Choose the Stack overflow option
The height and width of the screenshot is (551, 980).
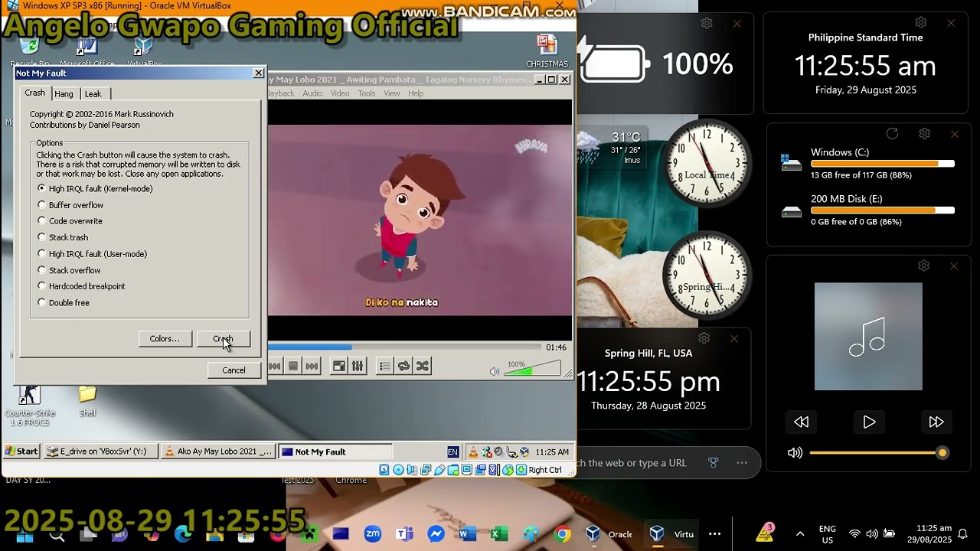coord(69,270)
